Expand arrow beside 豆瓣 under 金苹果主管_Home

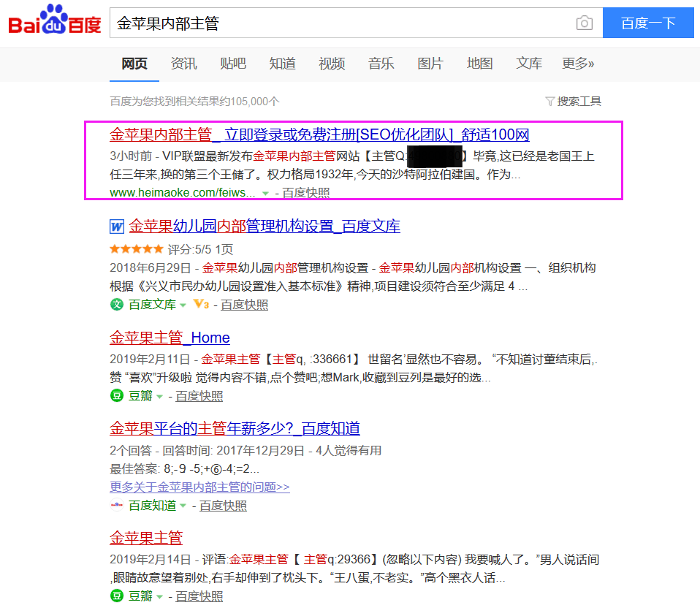point(159,396)
